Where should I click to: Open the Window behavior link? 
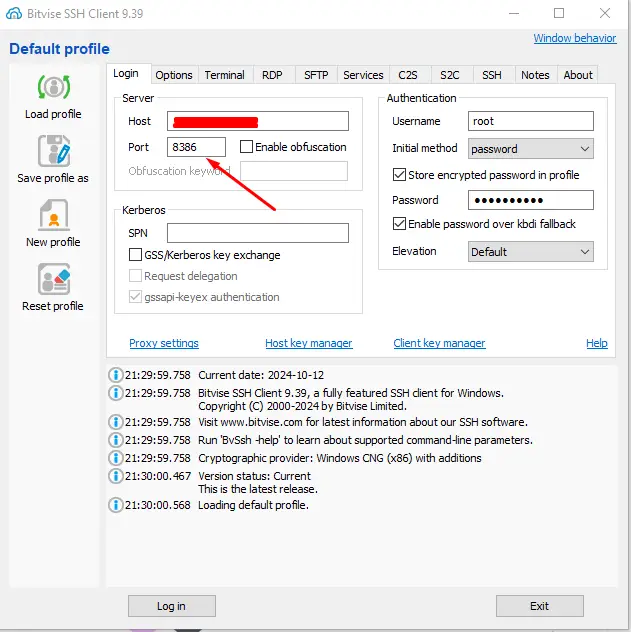click(x=575, y=38)
